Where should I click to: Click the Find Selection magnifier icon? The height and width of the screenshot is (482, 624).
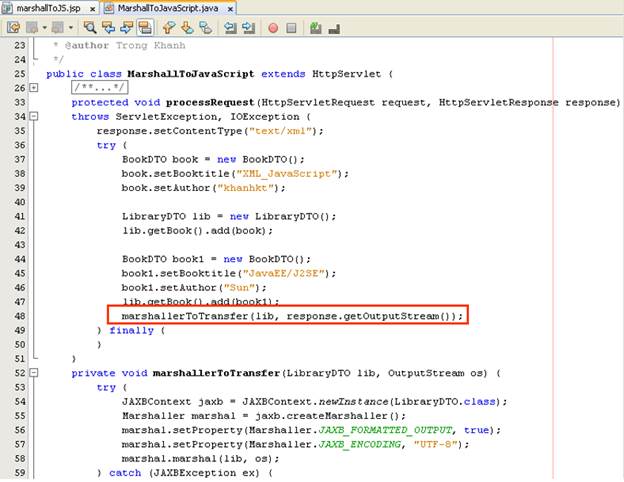coord(90,28)
